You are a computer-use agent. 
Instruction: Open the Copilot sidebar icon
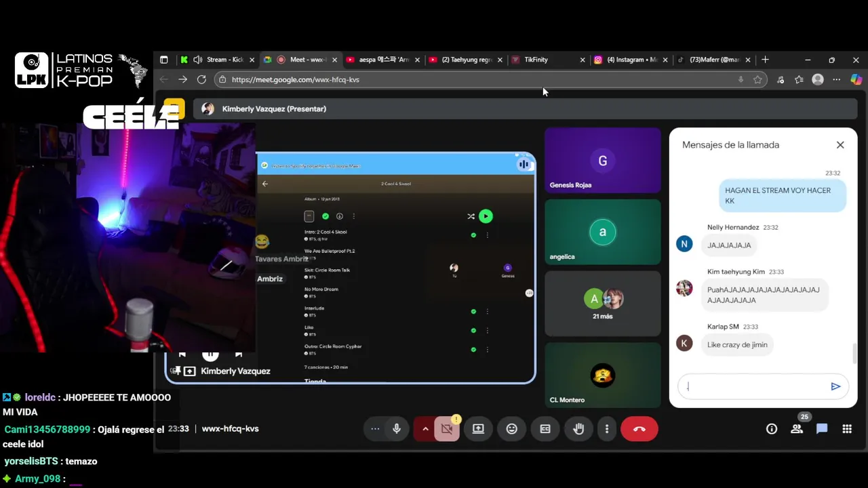pyautogui.click(x=856, y=79)
